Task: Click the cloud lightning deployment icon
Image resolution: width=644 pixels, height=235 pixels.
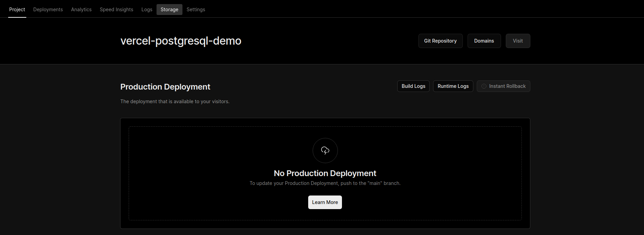Action: coord(325,151)
